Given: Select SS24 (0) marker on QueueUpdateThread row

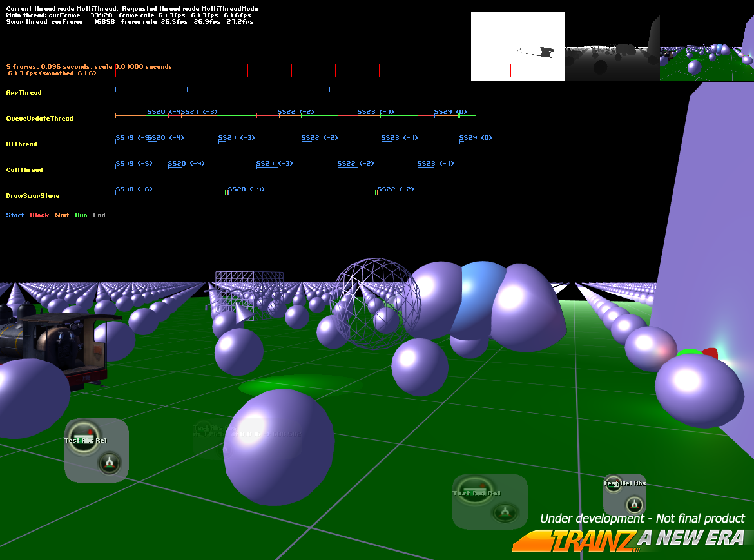Looking at the screenshot, I should (450, 112).
